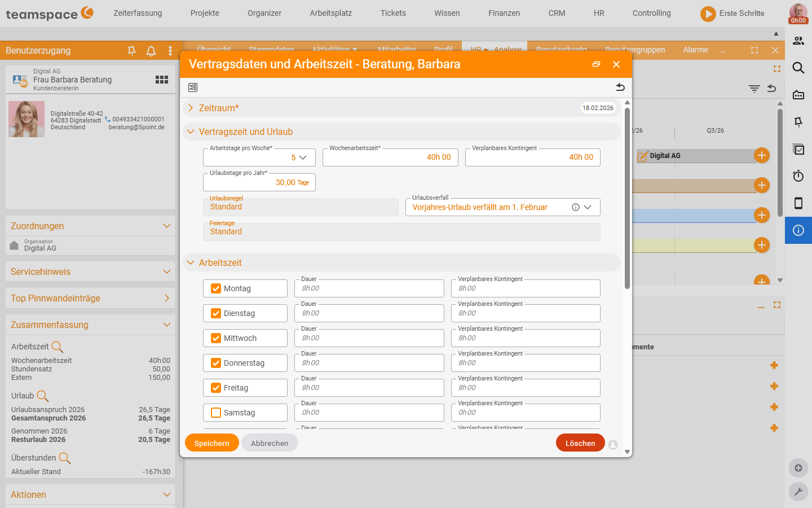Open the Projekte menu
This screenshot has width=812, height=508.
pyautogui.click(x=205, y=13)
